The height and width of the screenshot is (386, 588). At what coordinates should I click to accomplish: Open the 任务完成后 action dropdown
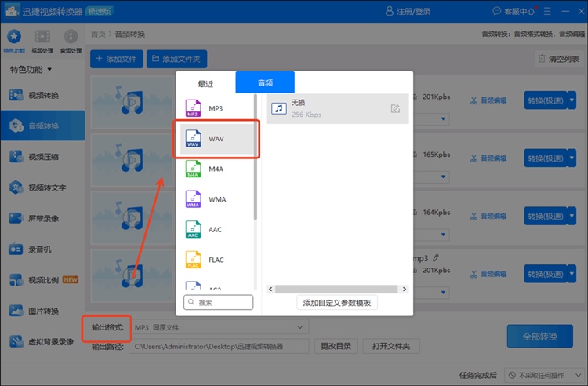(x=544, y=375)
